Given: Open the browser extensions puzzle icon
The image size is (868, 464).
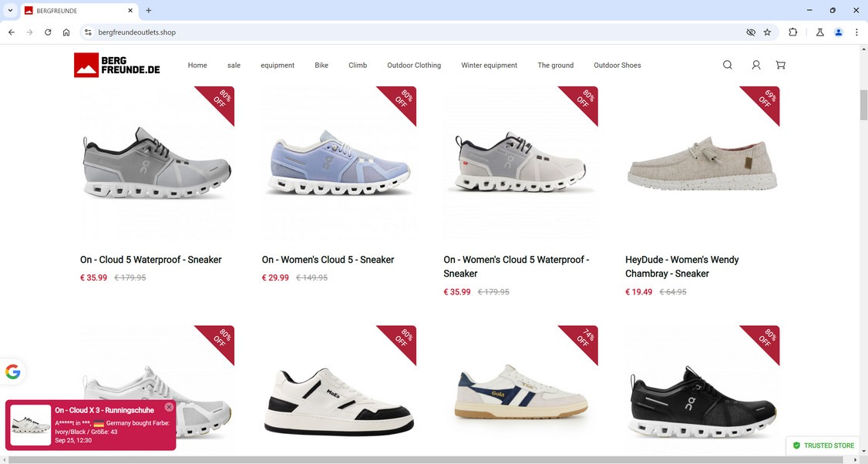Looking at the screenshot, I should coord(792,32).
